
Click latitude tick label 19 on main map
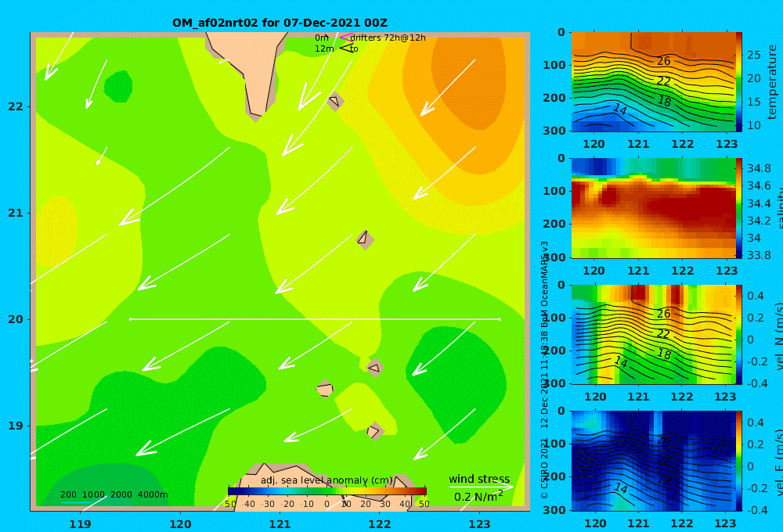pos(16,426)
